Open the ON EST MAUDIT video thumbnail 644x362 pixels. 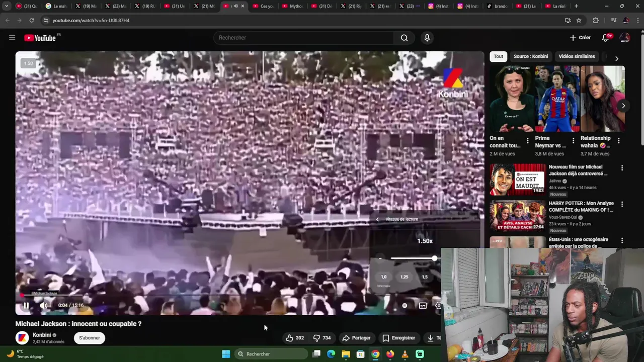coord(518,179)
